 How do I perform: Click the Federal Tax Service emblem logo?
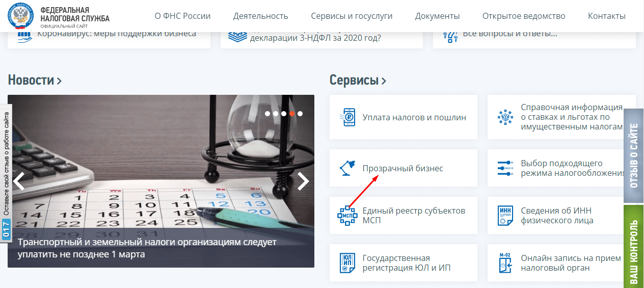click(21, 16)
